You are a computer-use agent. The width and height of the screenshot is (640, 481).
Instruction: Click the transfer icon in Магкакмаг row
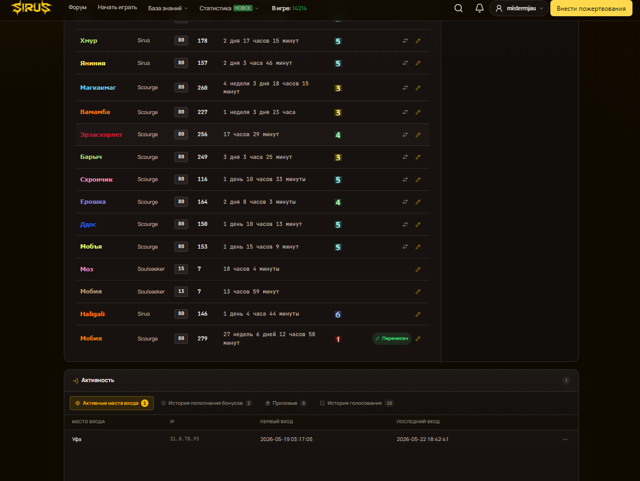(x=405, y=88)
